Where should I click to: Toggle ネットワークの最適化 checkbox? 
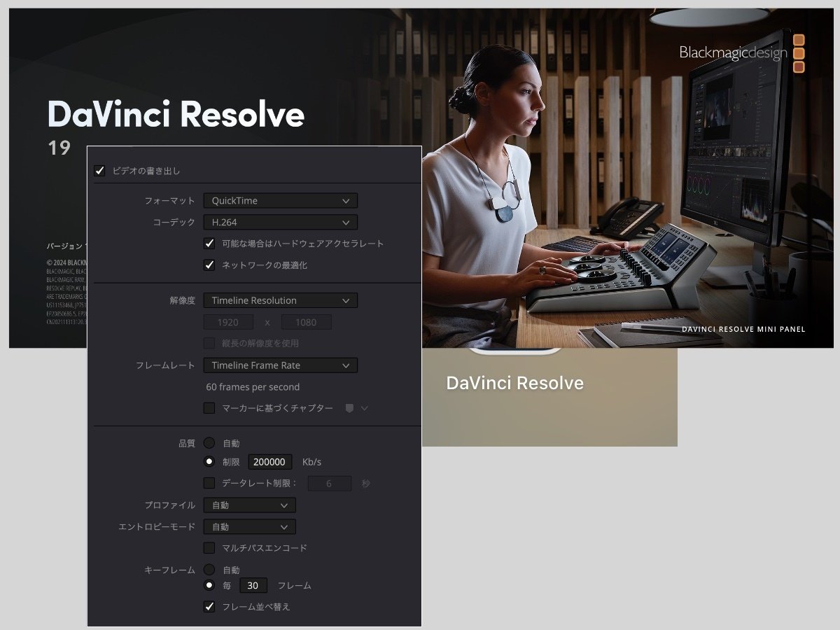(209, 265)
